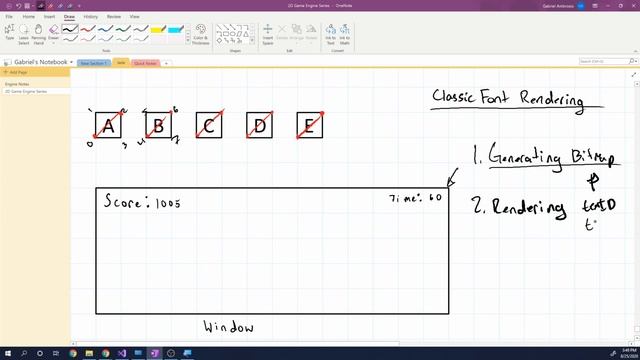640x360 pixels.
Task: Open the Color & Thickness dialog
Action: click(x=200, y=34)
